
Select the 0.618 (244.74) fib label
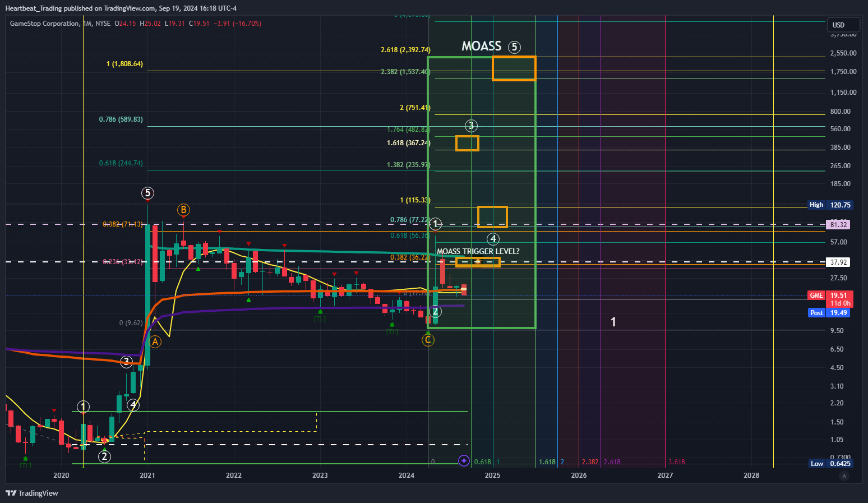pos(121,163)
